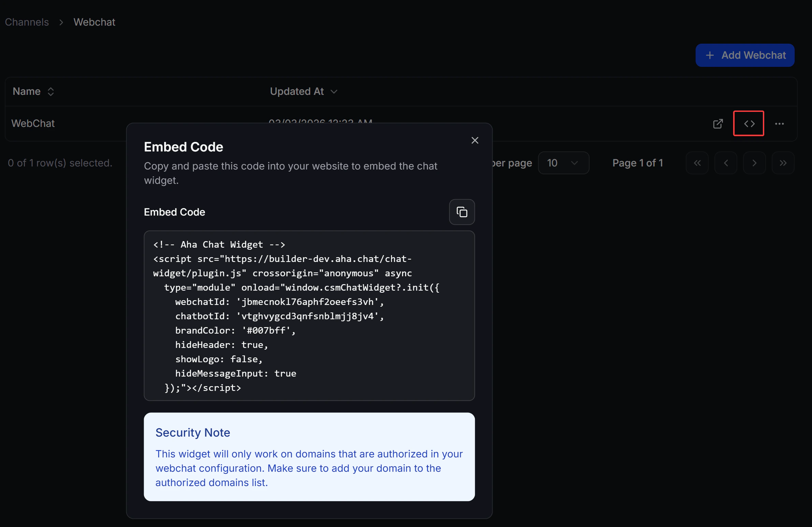Go to previous page

(x=726, y=163)
